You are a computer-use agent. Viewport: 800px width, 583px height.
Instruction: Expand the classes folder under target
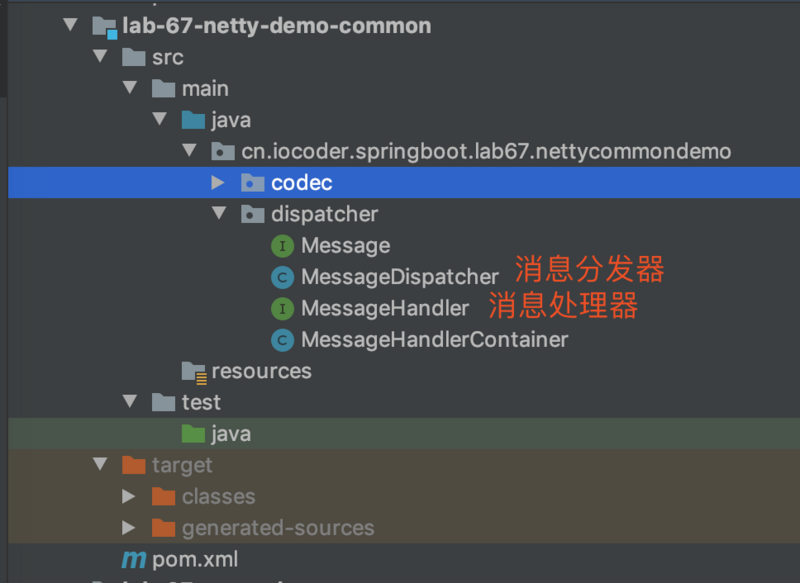[x=128, y=496]
